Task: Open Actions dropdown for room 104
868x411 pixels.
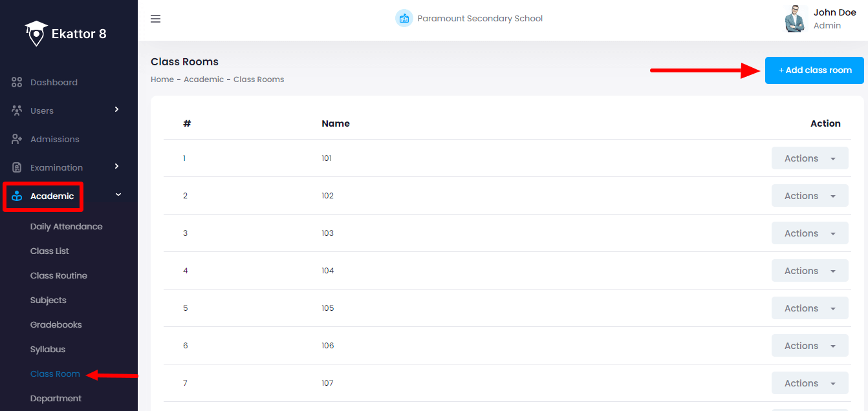Action: (809, 271)
